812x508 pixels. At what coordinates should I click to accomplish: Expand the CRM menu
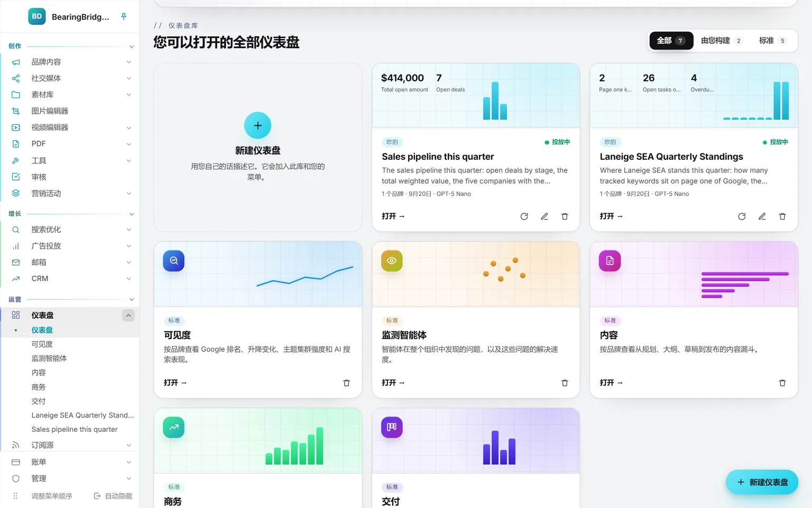tap(129, 279)
